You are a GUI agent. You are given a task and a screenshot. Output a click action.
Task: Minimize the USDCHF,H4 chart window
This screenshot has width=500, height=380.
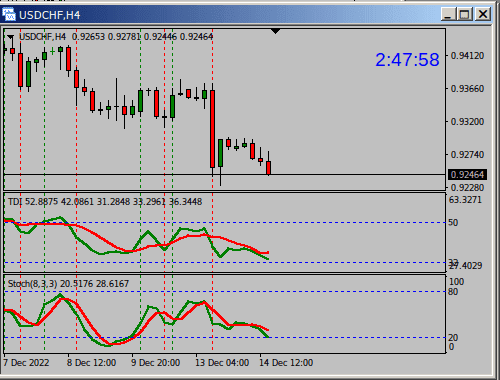(448, 14)
